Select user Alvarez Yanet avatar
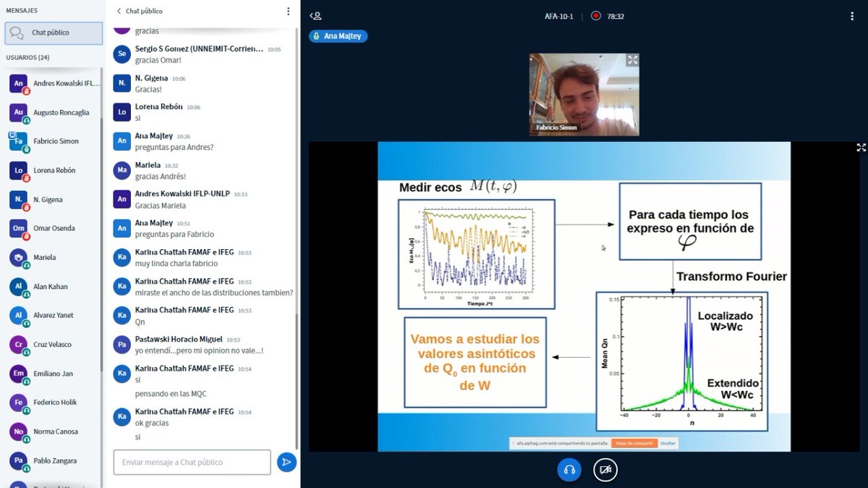Viewport: 868px width, 488px height. click(19, 316)
